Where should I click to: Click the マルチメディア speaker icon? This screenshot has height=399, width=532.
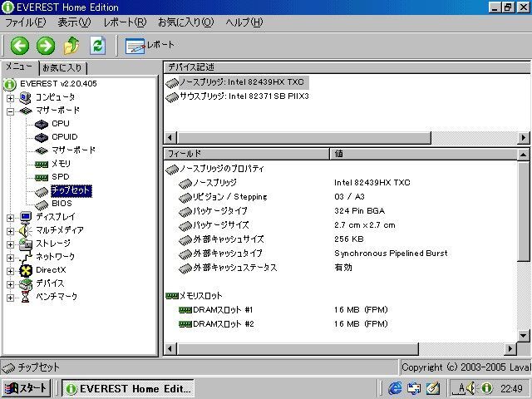pyautogui.click(x=25, y=231)
